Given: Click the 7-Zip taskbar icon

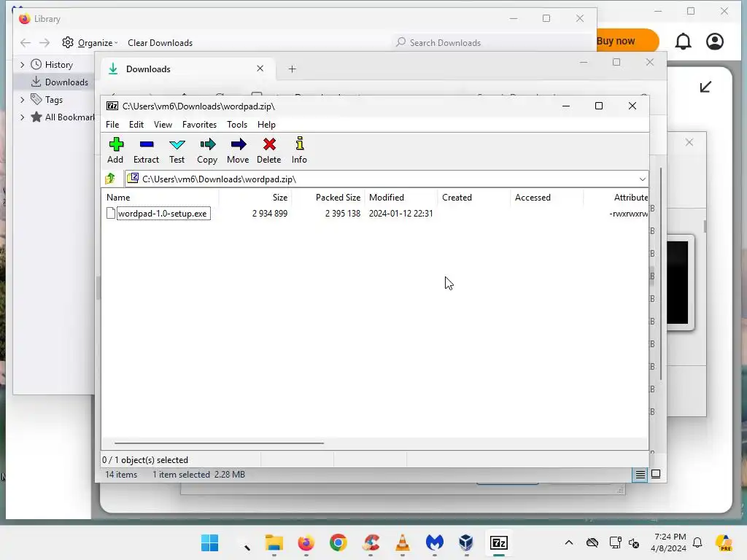Looking at the screenshot, I should pos(499,542).
